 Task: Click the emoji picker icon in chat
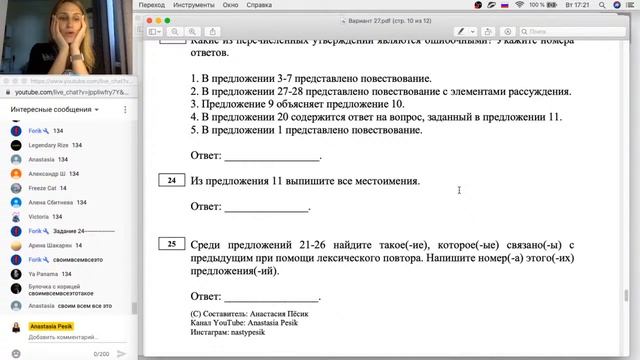coord(16,354)
